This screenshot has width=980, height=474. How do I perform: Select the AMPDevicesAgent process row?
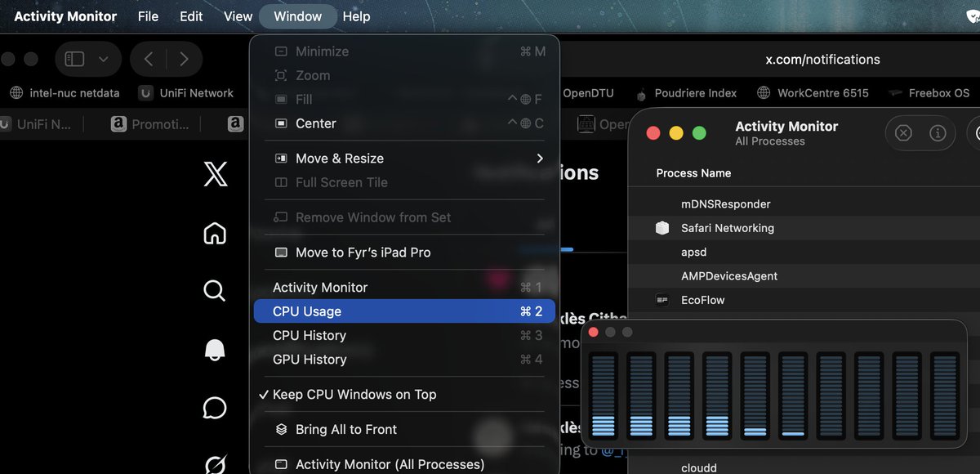pyautogui.click(x=804, y=276)
